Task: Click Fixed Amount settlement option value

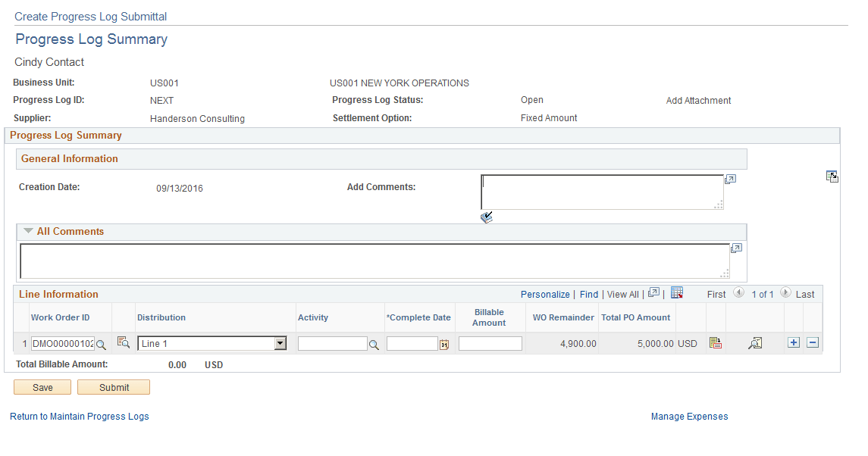Action: (x=549, y=118)
